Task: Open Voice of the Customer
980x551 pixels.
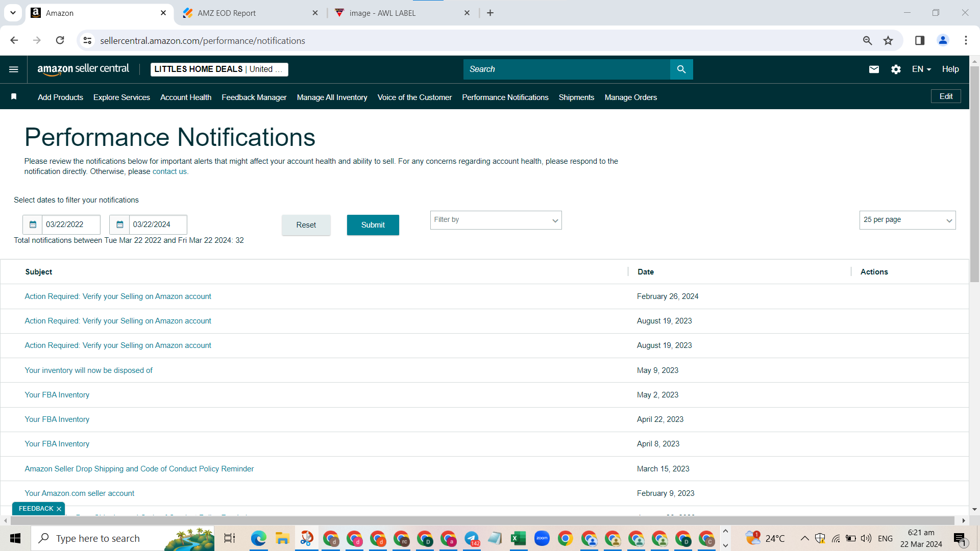Action: pos(414,97)
